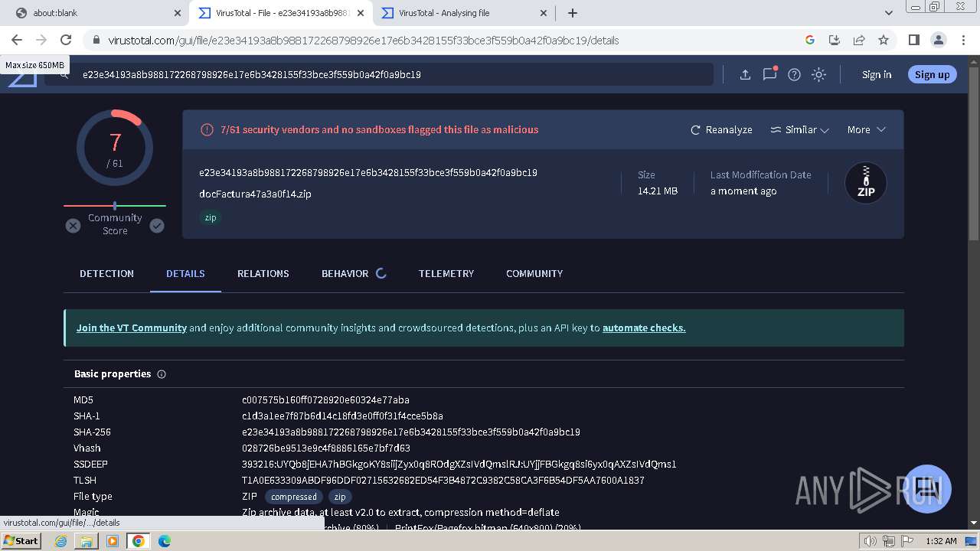Open the Chrome three-dot menu
Screen dimensions: 980x551
(962, 40)
